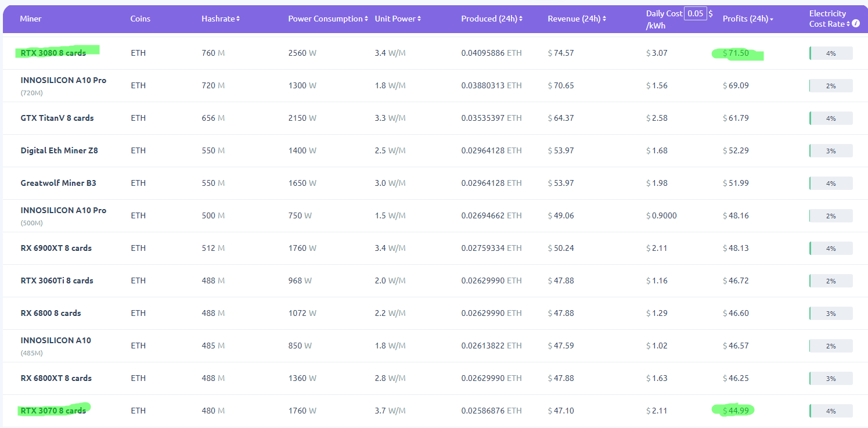Open RTX 3060Ti 8 cards miner

[x=57, y=280]
